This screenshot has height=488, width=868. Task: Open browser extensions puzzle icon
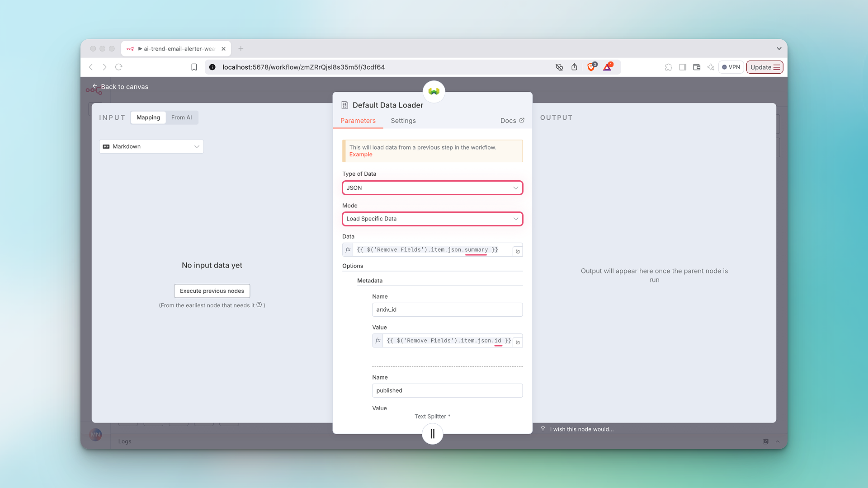point(669,67)
